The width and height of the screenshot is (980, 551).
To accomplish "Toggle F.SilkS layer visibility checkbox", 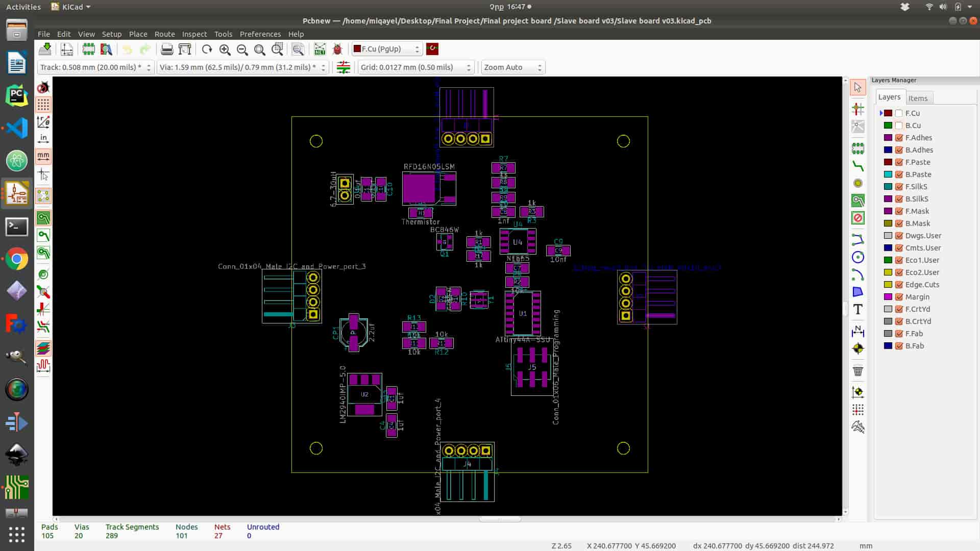I will tap(899, 187).
